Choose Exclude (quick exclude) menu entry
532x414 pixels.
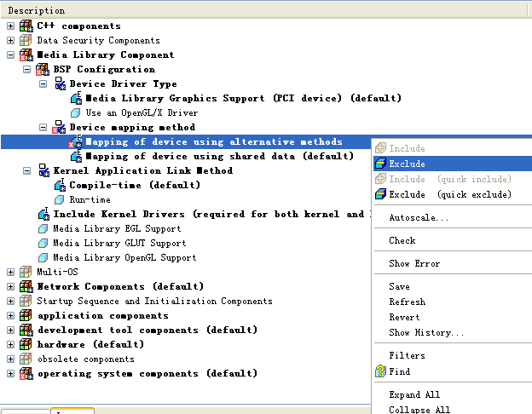point(452,194)
